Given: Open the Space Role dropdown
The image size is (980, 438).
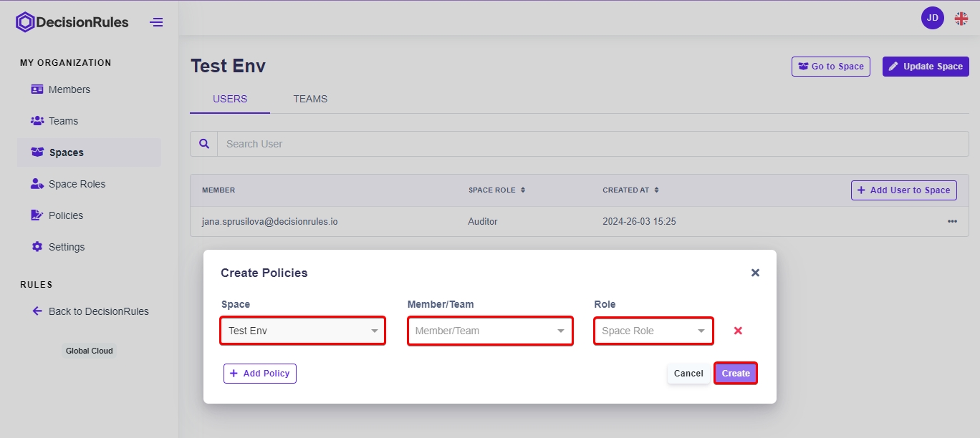Looking at the screenshot, I should click(x=653, y=331).
